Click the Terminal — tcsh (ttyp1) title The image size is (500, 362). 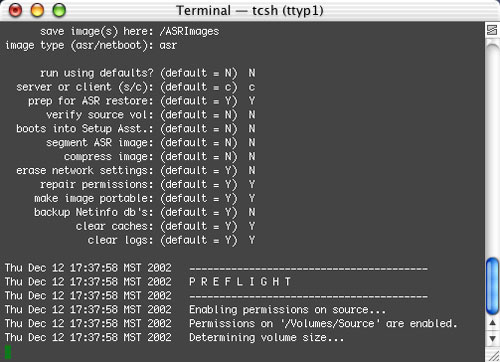point(250,11)
